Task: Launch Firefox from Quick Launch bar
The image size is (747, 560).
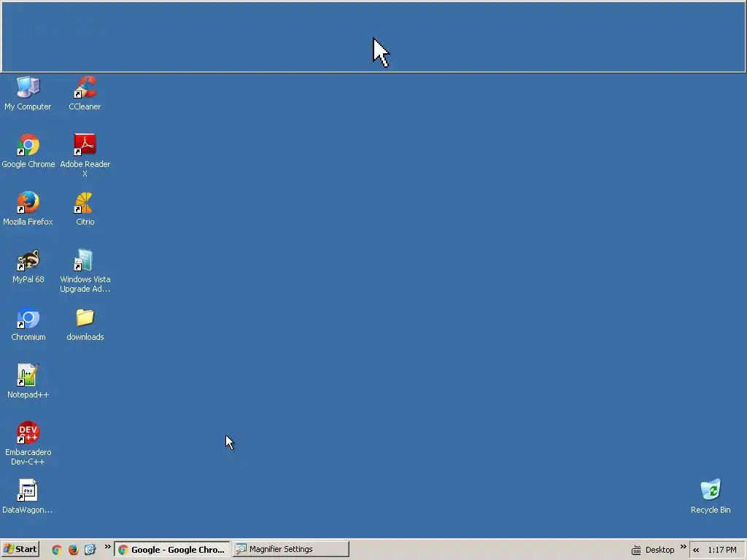Action: pos(73,550)
